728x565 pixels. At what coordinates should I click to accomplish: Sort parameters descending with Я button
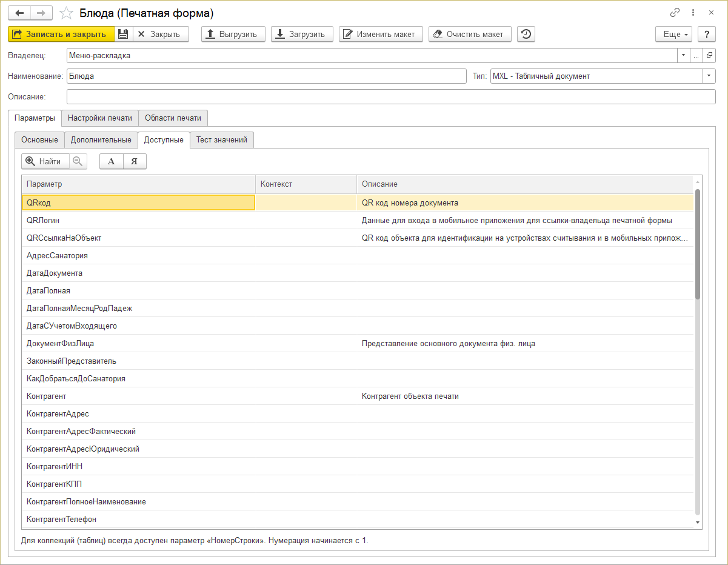click(x=135, y=161)
